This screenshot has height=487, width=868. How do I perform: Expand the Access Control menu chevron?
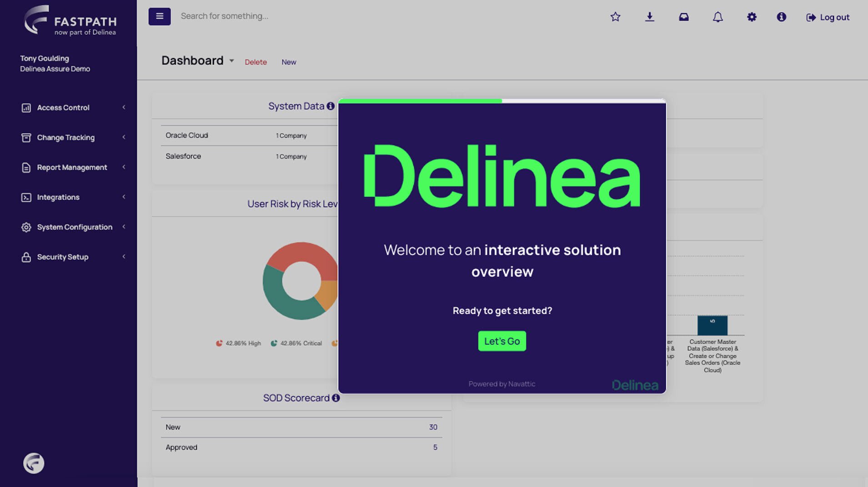point(124,107)
